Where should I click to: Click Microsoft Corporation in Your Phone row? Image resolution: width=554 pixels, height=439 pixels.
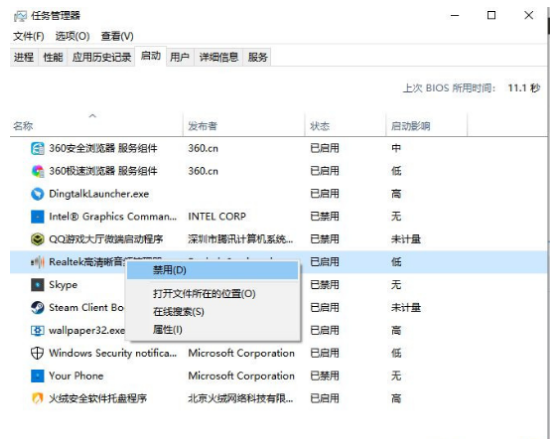coord(241,376)
